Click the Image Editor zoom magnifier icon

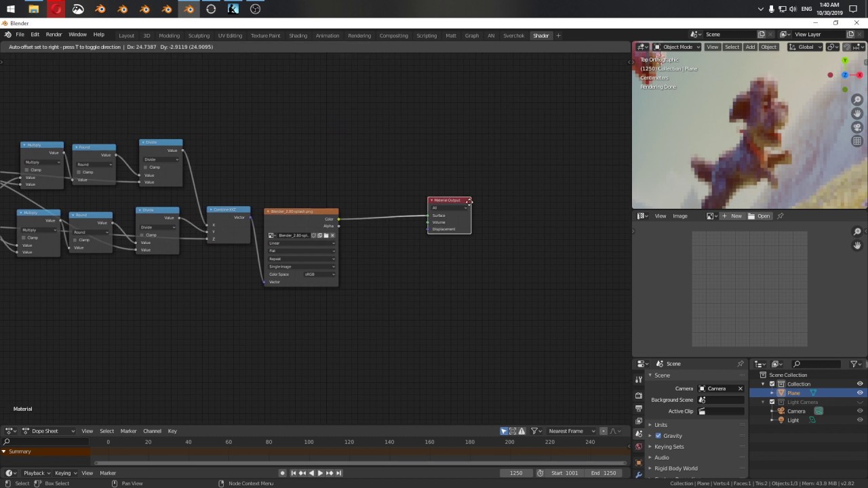[x=857, y=232]
